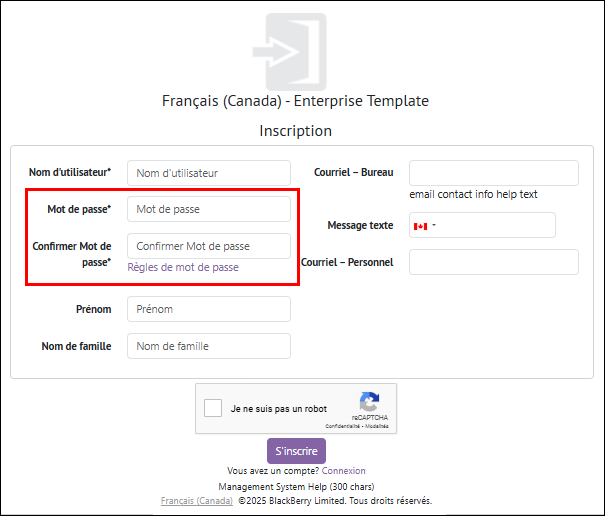Focus the Nom de famille field
The height and width of the screenshot is (516, 605).
pyautogui.click(x=209, y=346)
